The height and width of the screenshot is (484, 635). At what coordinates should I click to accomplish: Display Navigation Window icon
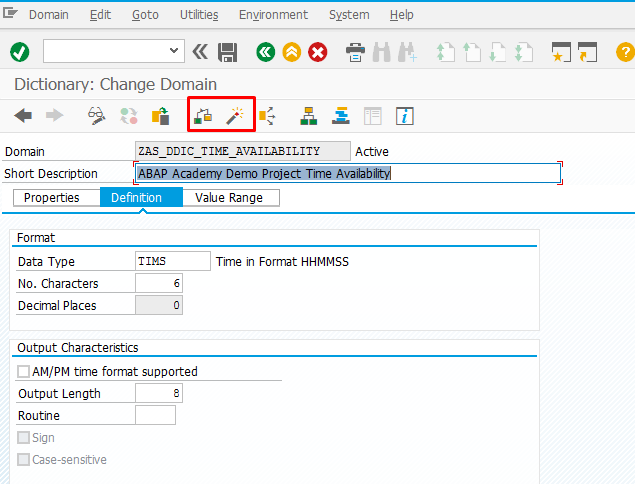341,116
